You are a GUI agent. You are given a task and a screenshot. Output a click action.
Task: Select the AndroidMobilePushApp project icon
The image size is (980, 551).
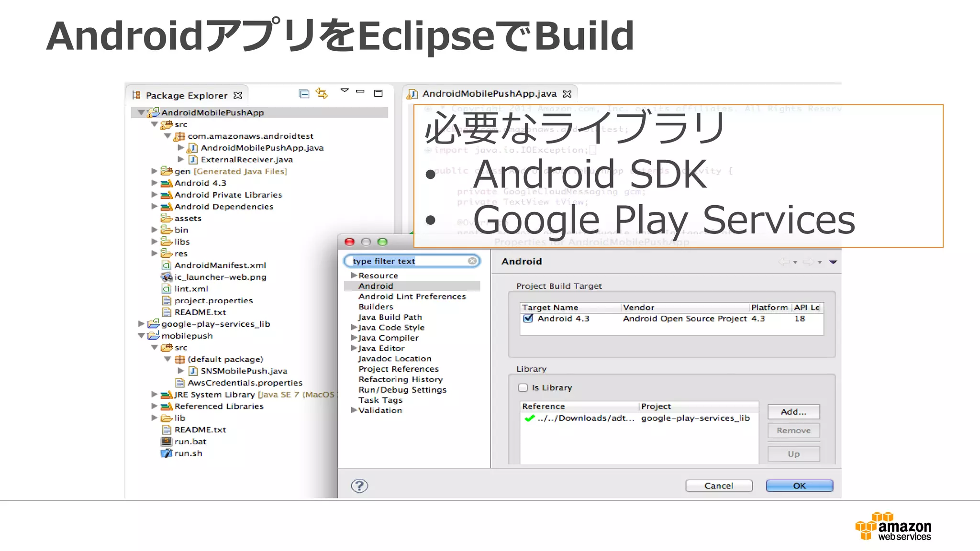[x=154, y=112]
